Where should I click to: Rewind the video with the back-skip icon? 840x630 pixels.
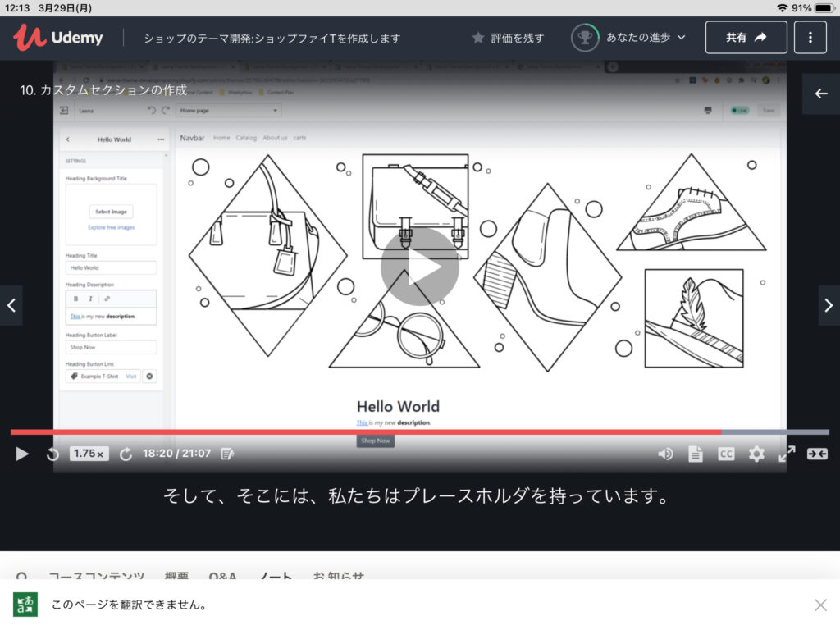pos(52,454)
